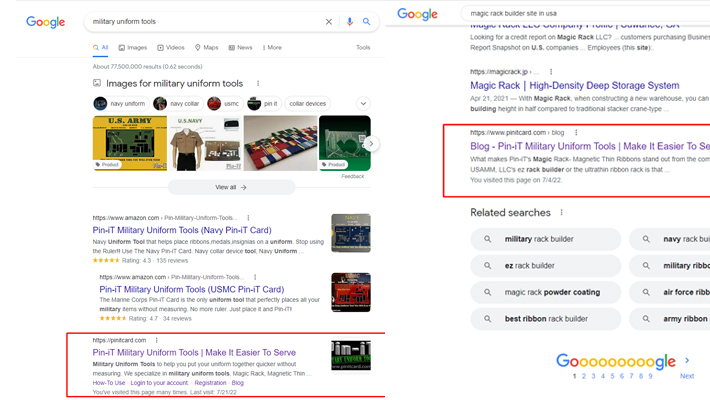Viewport: 710px width, 400px height.
Task: Click the Google logo in left search page
Action: coord(45,22)
